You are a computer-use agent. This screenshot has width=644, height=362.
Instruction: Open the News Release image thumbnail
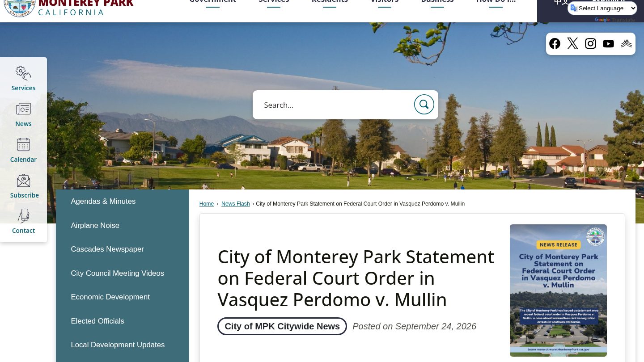558,290
